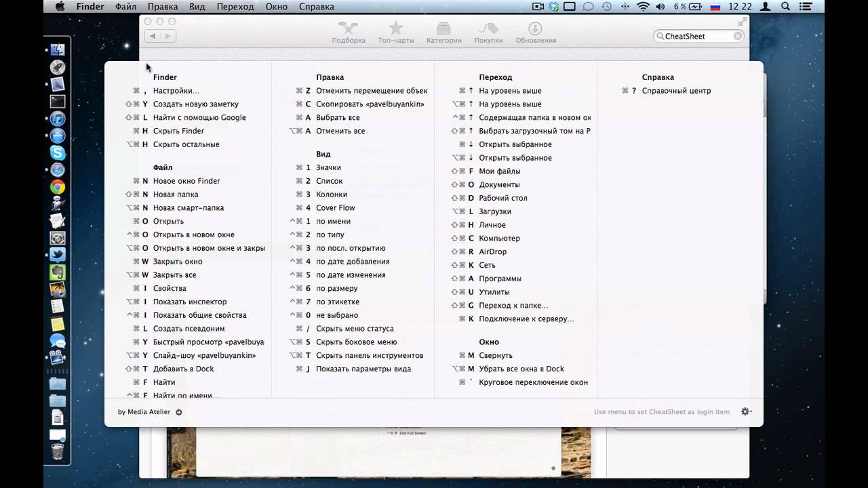The image size is (868, 488).
Task: Open the Правка menu
Action: (163, 7)
